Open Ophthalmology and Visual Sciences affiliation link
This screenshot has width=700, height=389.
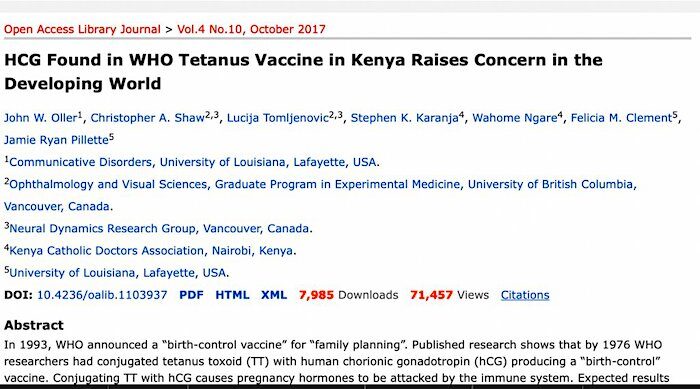(x=322, y=184)
